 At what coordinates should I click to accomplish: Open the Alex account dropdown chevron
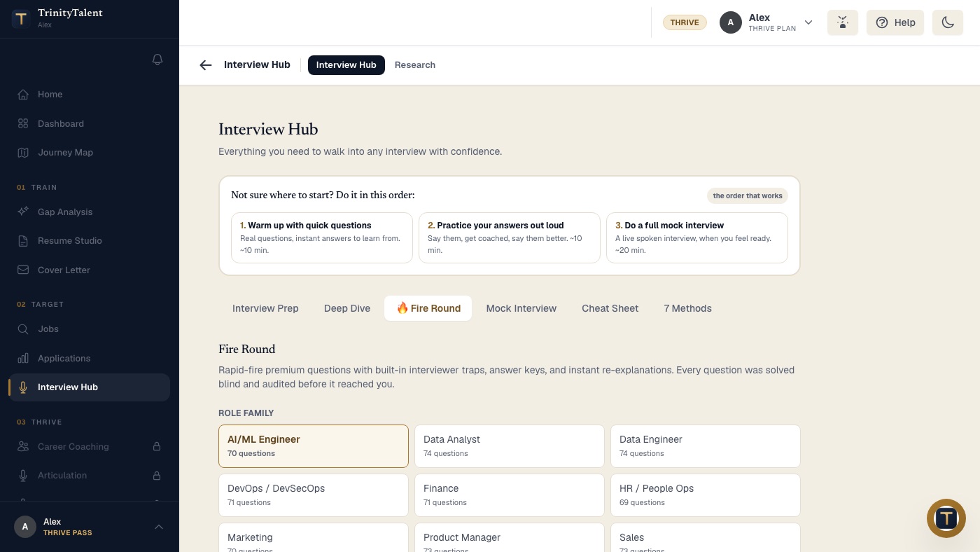808,22
